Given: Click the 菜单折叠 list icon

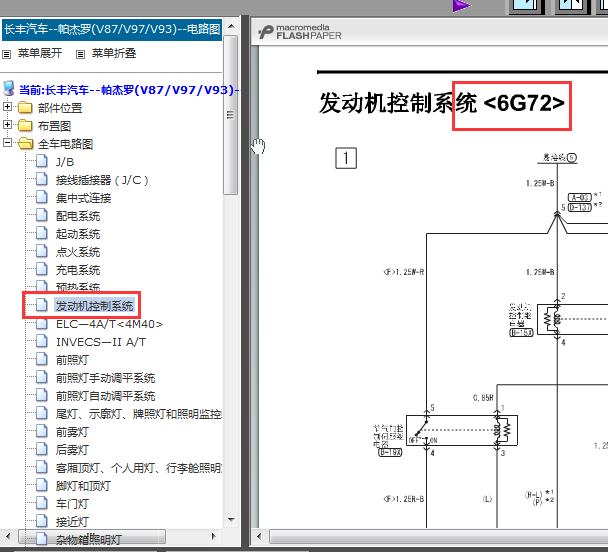Looking at the screenshot, I should (80, 54).
